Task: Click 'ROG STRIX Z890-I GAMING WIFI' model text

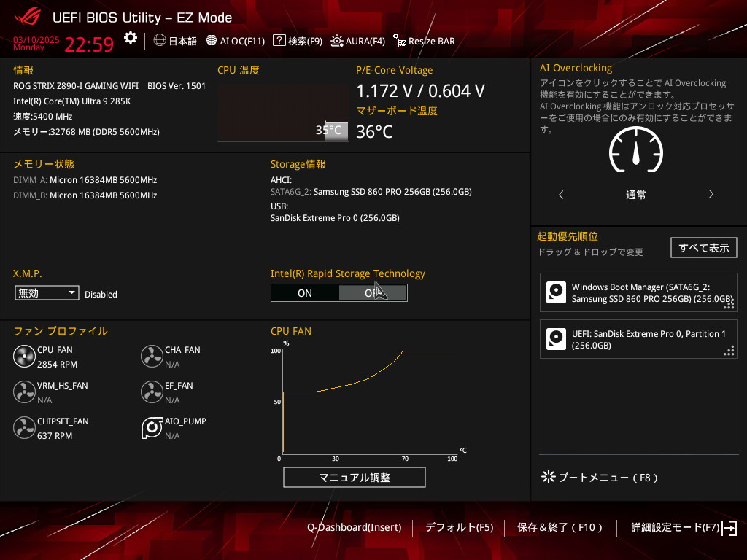Action: (x=76, y=86)
